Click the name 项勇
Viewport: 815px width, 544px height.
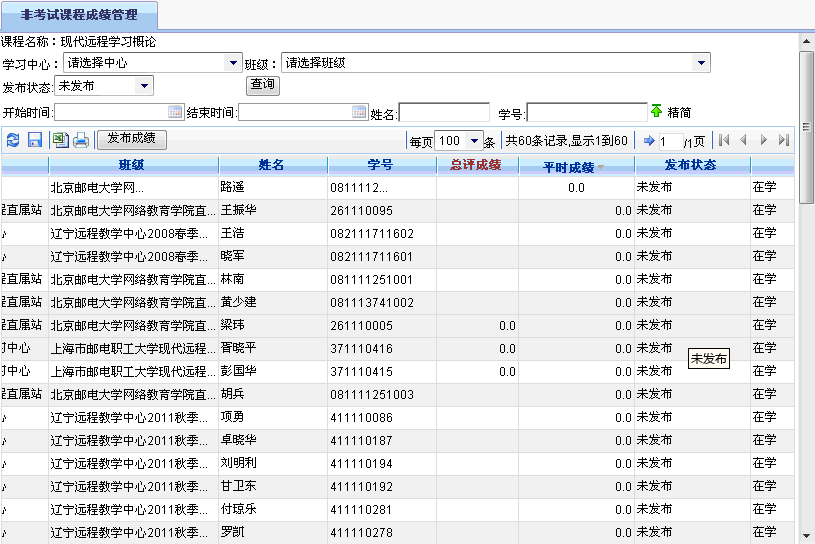click(232, 417)
